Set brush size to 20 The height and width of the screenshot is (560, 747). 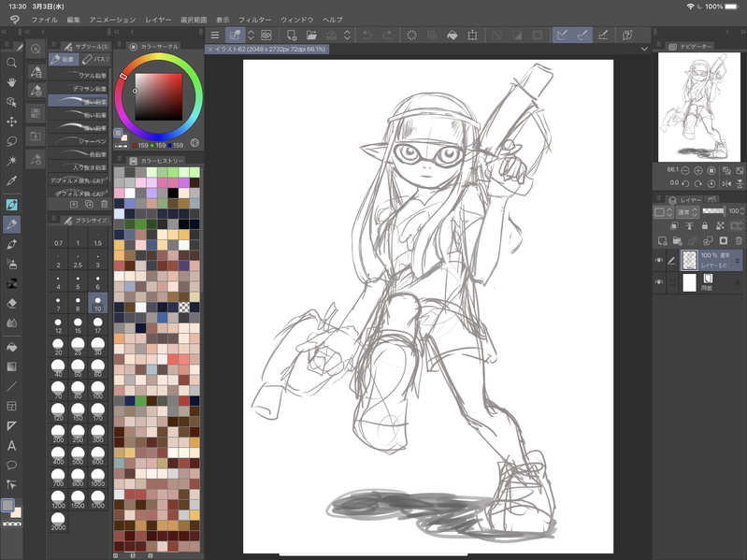pyautogui.click(x=58, y=347)
